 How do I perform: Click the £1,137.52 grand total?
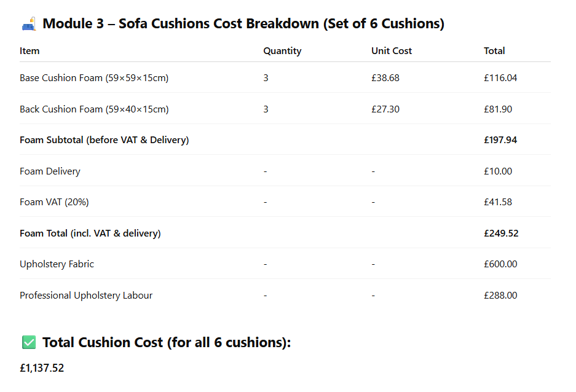(x=42, y=368)
